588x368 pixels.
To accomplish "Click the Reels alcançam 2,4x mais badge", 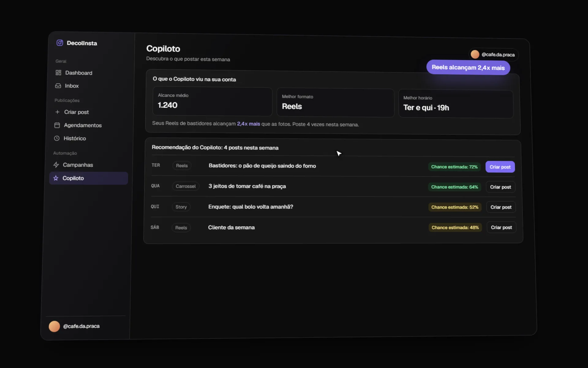I will [x=468, y=67].
